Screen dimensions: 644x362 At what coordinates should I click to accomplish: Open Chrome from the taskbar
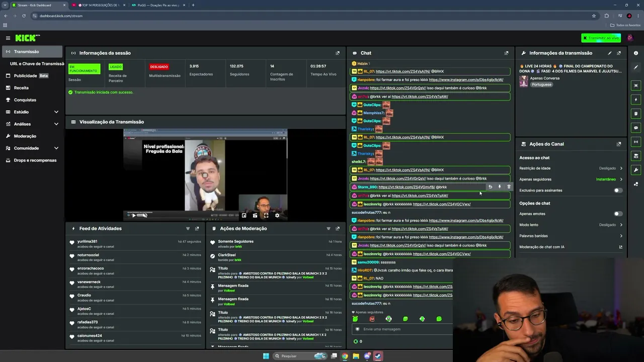coord(345,356)
